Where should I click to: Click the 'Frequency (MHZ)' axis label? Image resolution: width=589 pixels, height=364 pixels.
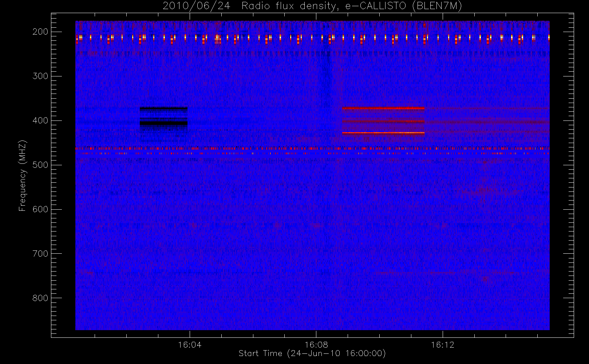click(23, 175)
